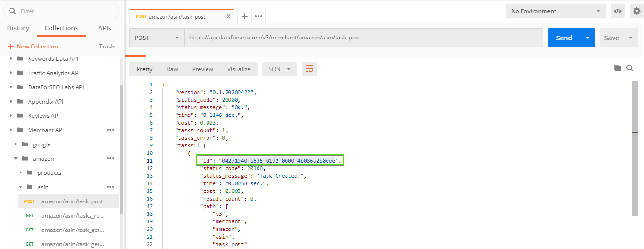644x249 pixels.
Task: Open the No Environment dropdown
Action: pyautogui.click(x=556, y=11)
